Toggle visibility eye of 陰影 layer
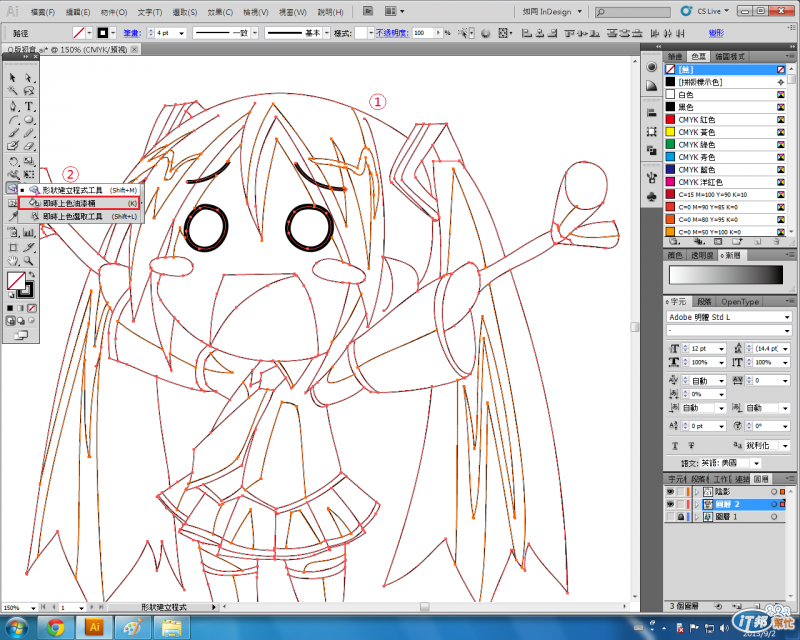 point(670,491)
